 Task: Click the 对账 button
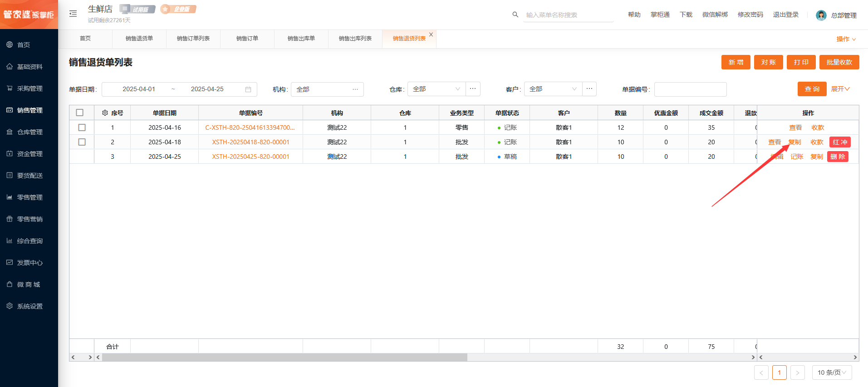coord(769,62)
